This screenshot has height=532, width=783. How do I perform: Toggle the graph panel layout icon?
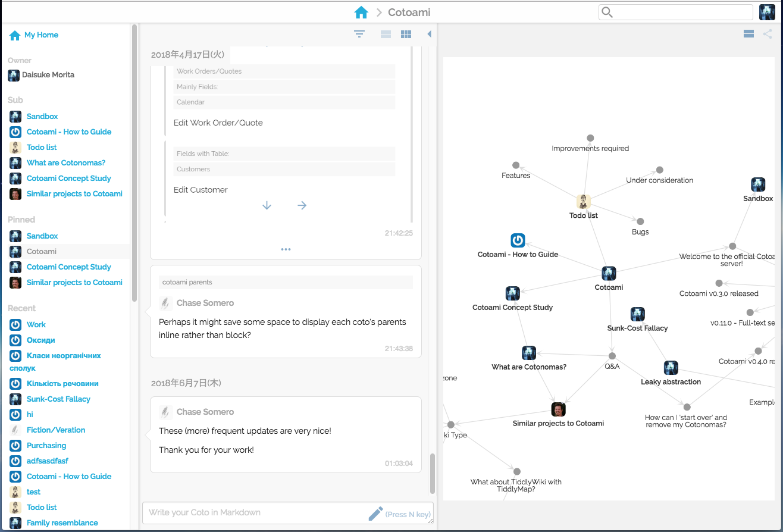pos(748,34)
